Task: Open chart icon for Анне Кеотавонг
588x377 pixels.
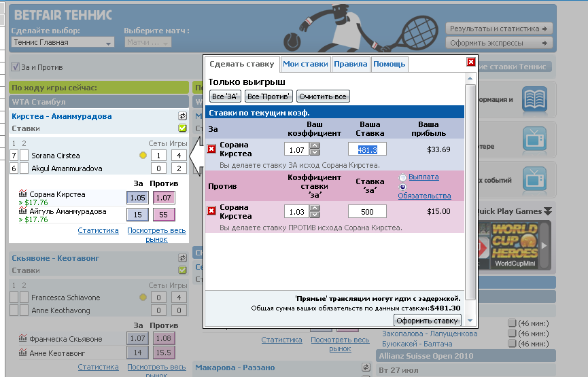Action: pyautogui.click(x=23, y=353)
